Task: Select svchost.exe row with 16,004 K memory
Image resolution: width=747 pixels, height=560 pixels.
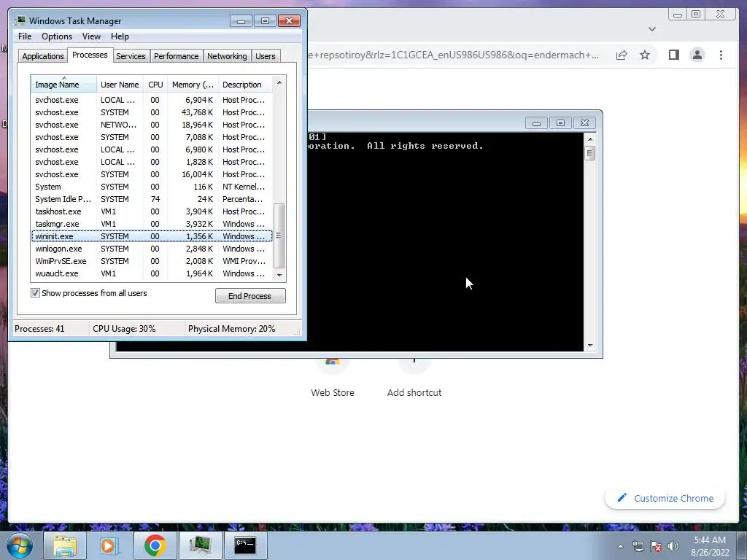Action: 152,174
